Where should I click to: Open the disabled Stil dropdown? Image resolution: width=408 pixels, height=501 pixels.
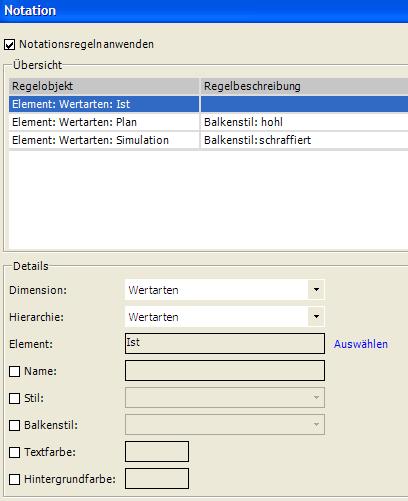tap(225, 397)
